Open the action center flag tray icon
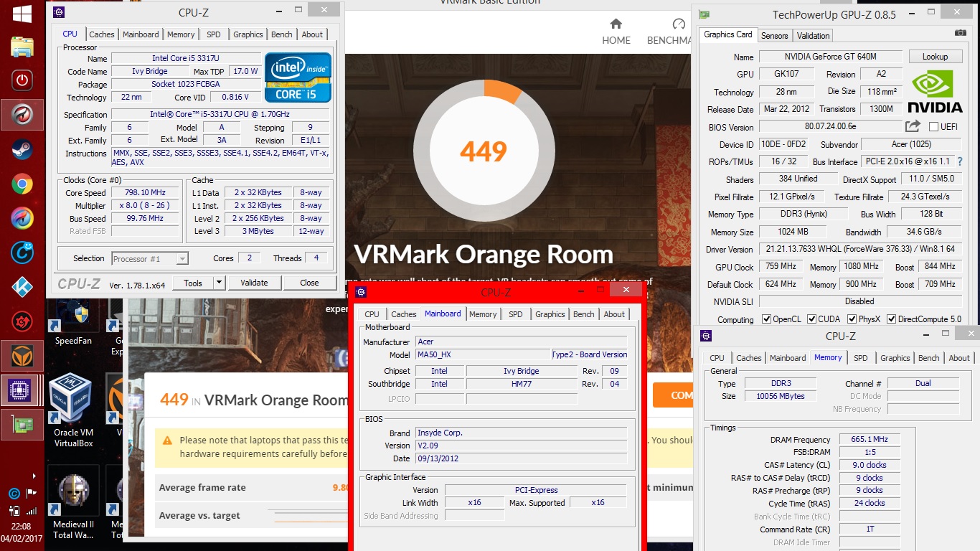 [x=31, y=493]
